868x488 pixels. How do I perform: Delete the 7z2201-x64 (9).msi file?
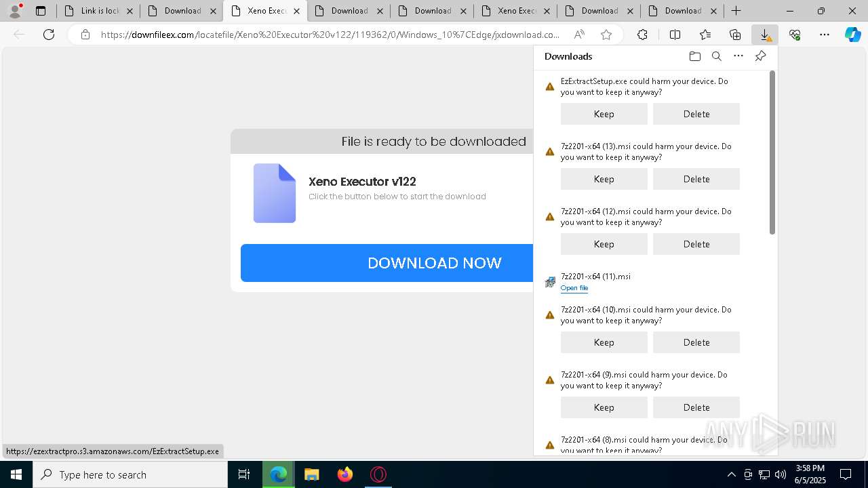point(696,407)
